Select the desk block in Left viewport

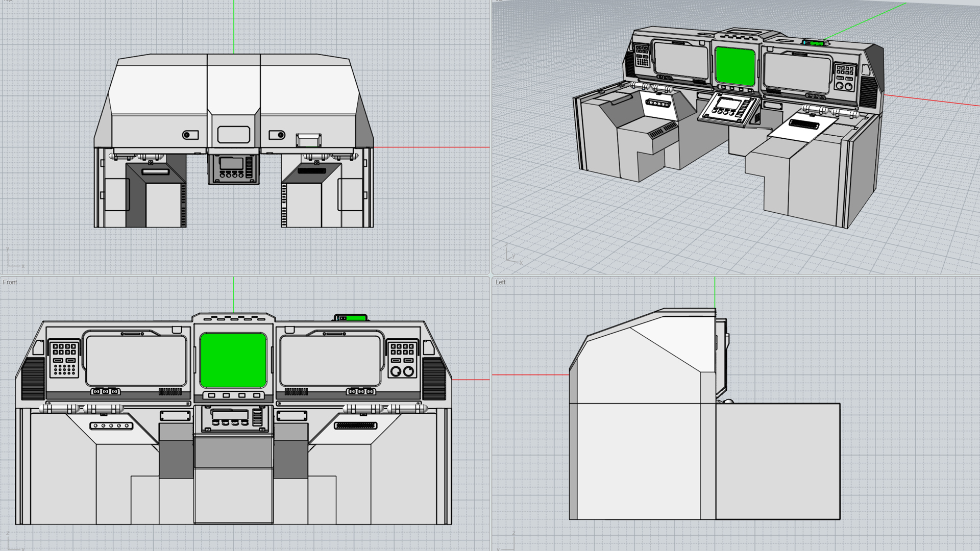[778, 461]
